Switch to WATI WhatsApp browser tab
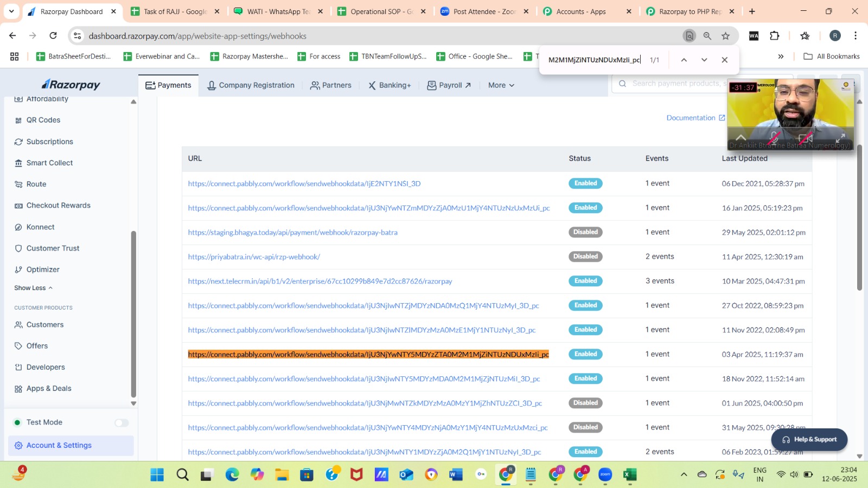Screen dimensions: 868x488 [x=278, y=11]
